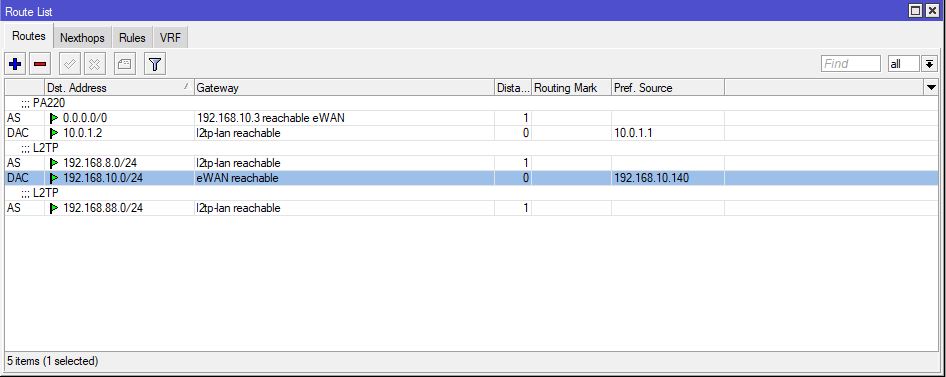Image resolution: width=946 pixels, height=377 pixels.
Task: Click the blue plus add route icon
Action: point(16,63)
